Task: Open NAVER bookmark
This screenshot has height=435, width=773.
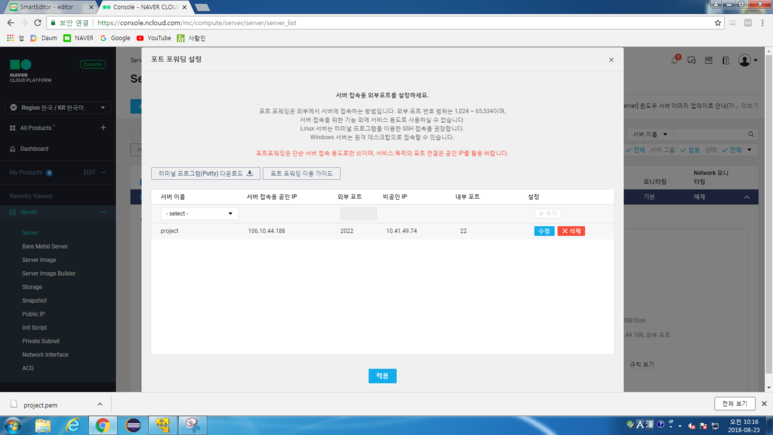Action: click(78, 38)
